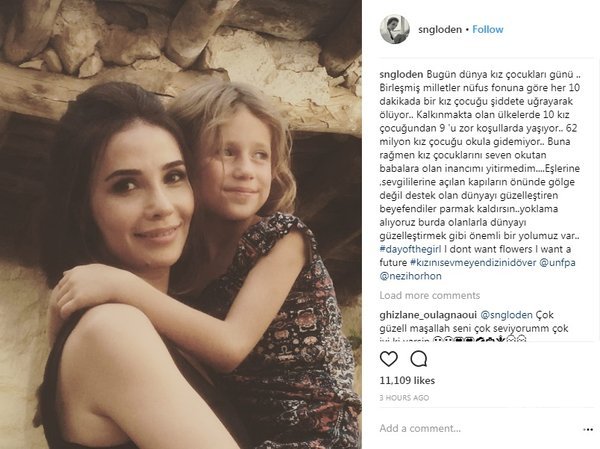This screenshot has width=600, height=449.
Task: Open sngloden username starting the caption
Action: tap(401, 74)
